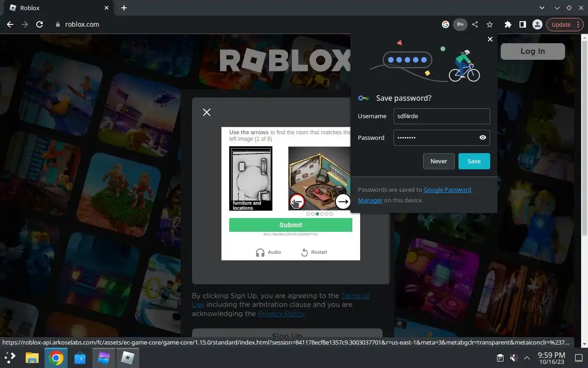The height and width of the screenshot is (368, 588).
Task: Click the right arrow on room image
Action: [x=343, y=201]
